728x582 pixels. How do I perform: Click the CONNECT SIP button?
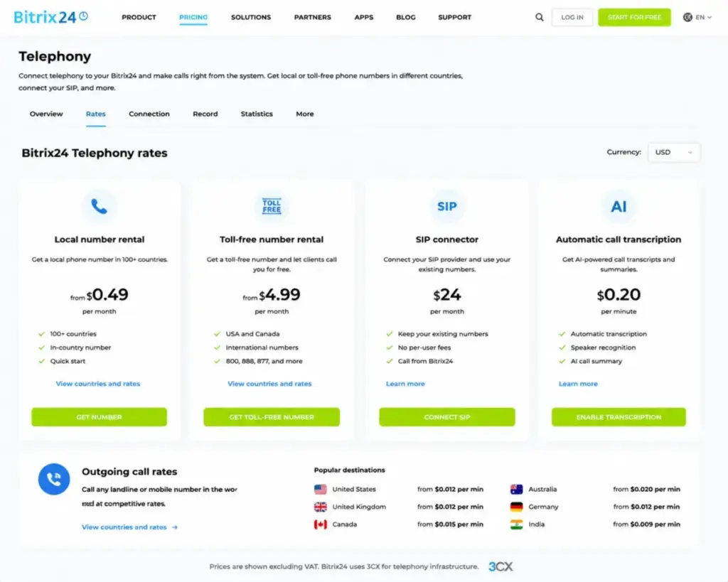[446, 416]
